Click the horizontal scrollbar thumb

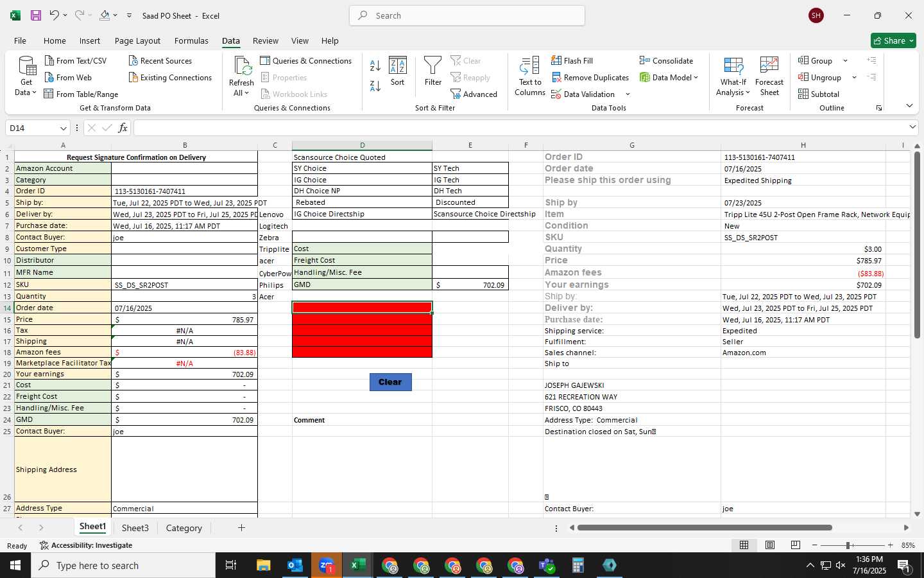705,528
